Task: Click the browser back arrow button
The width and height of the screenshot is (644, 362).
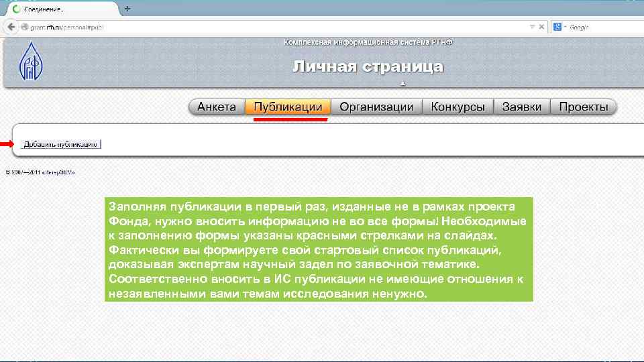Action: point(11,27)
